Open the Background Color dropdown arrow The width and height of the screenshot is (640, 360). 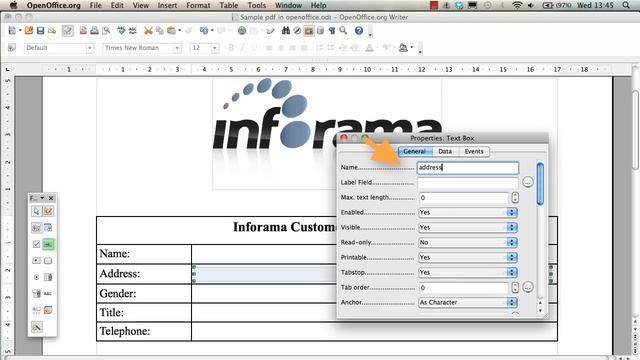click(x=411, y=48)
